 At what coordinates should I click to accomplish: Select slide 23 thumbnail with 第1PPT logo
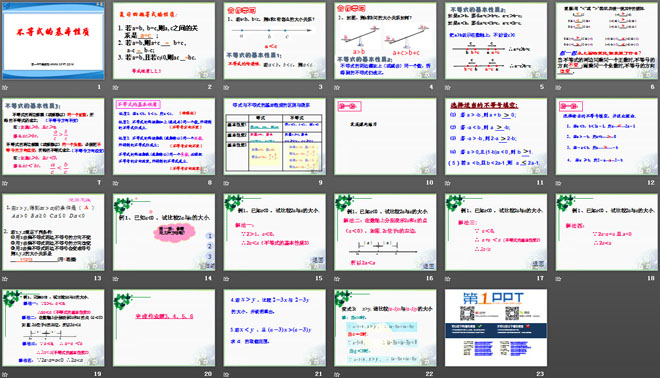click(x=496, y=327)
